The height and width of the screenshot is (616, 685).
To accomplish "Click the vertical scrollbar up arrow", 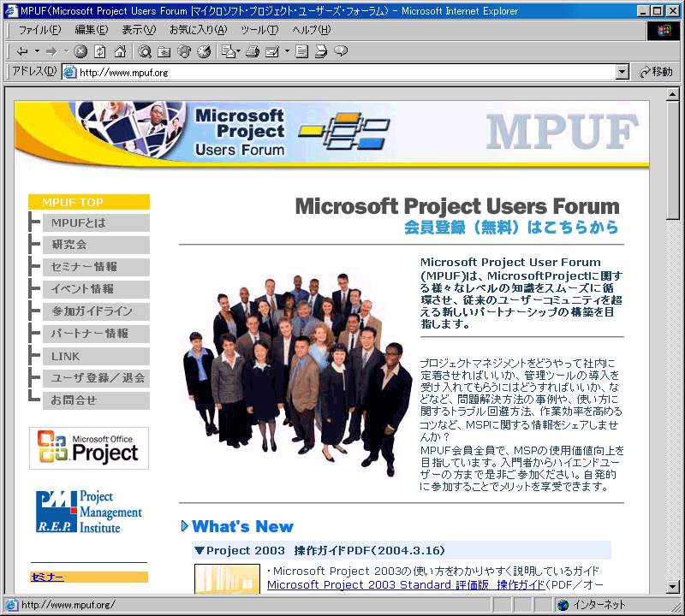I will pos(673,94).
